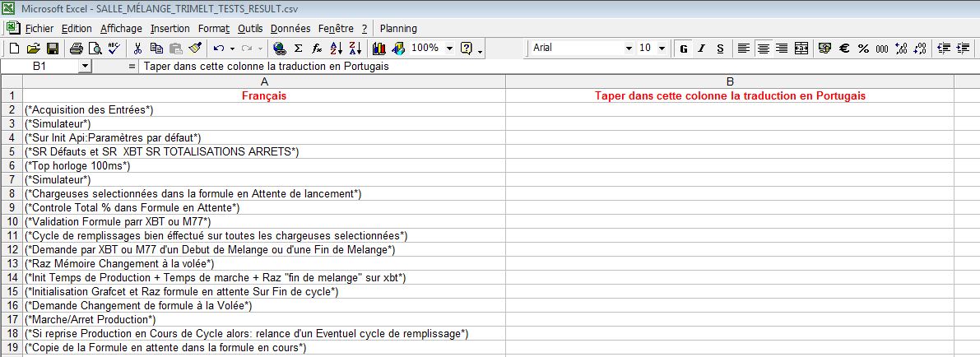The height and width of the screenshot is (357, 980).
Task: Select the Format Painter brush
Action: (194, 49)
